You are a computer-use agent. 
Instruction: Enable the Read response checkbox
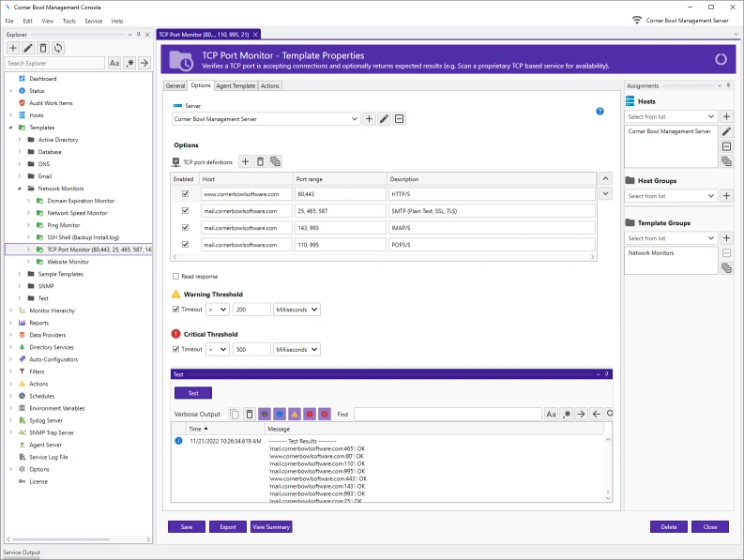coord(176,276)
